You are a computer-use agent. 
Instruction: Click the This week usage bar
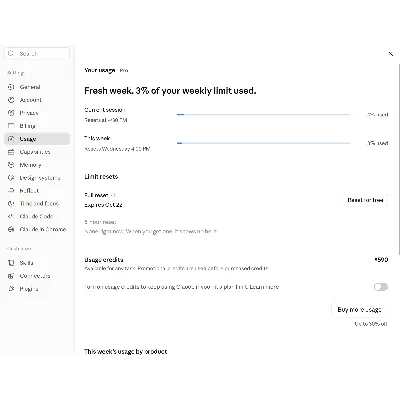[263, 143]
